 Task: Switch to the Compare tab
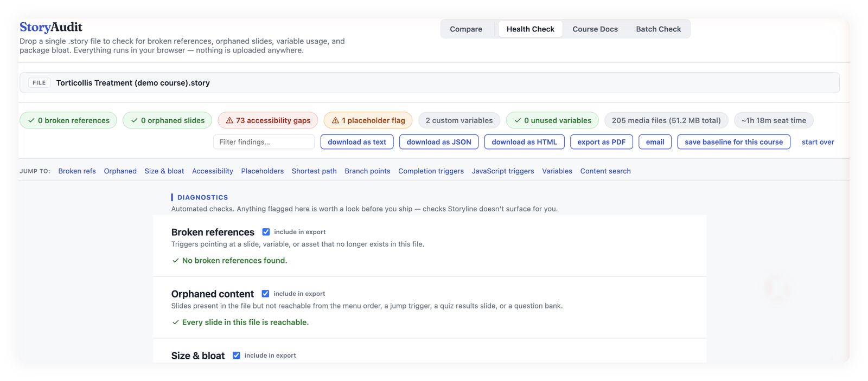(465, 29)
